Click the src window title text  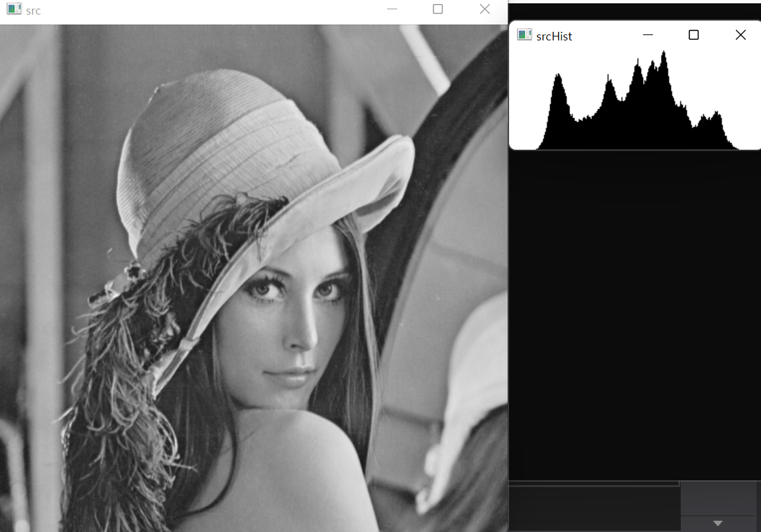tap(33, 11)
